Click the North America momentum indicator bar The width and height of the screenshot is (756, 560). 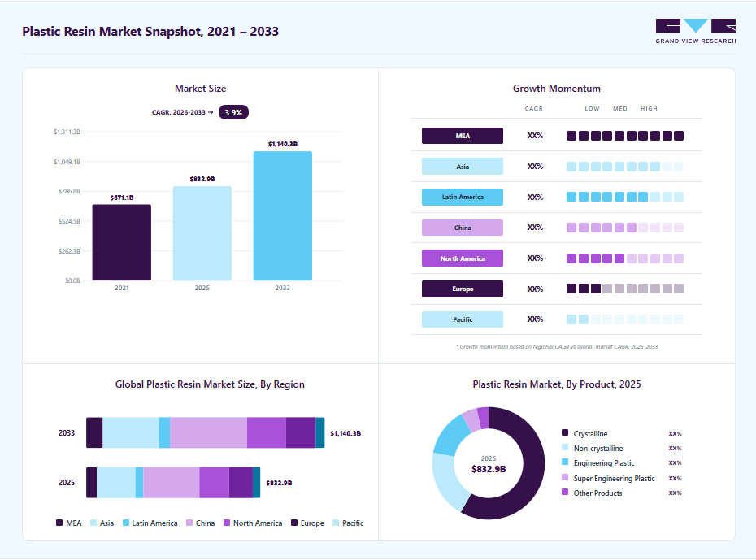pos(625,258)
